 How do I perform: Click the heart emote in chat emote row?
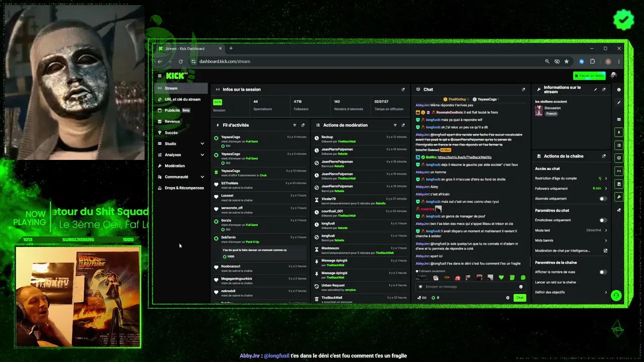tap(501, 278)
